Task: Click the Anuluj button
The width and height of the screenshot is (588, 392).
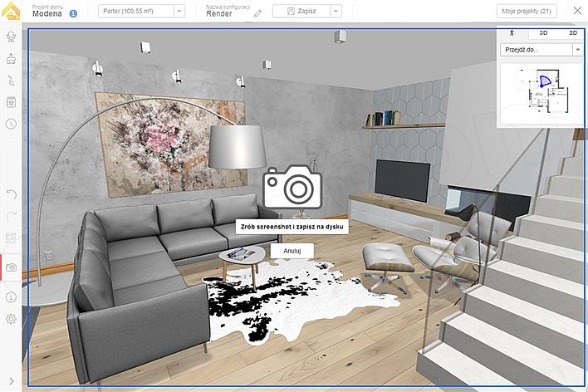Action: (x=292, y=250)
